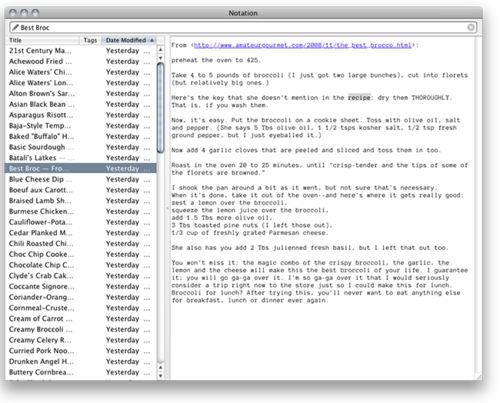Select the Creamy Celery R... note
This screenshot has height=403, width=500.
click(x=81, y=340)
